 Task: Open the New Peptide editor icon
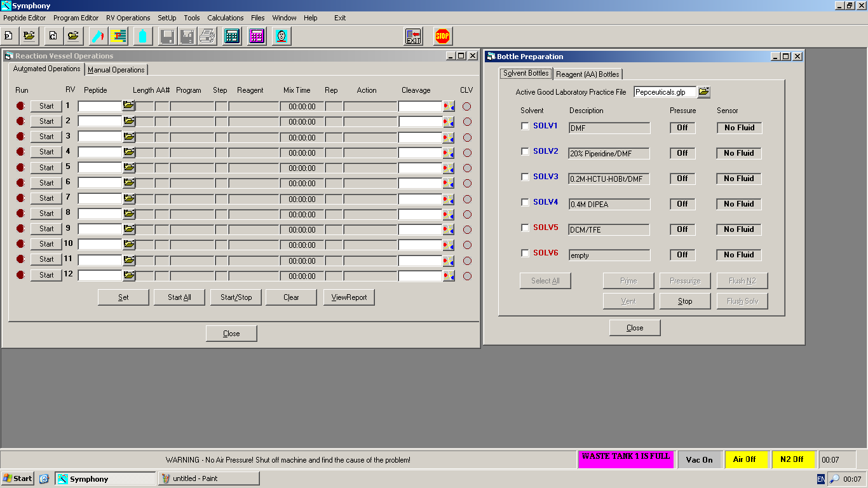pyautogui.click(x=9, y=36)
